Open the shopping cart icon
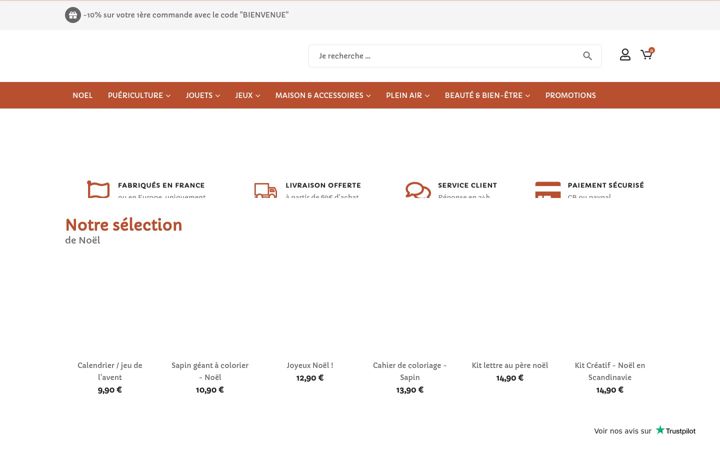 click(647, 54)
